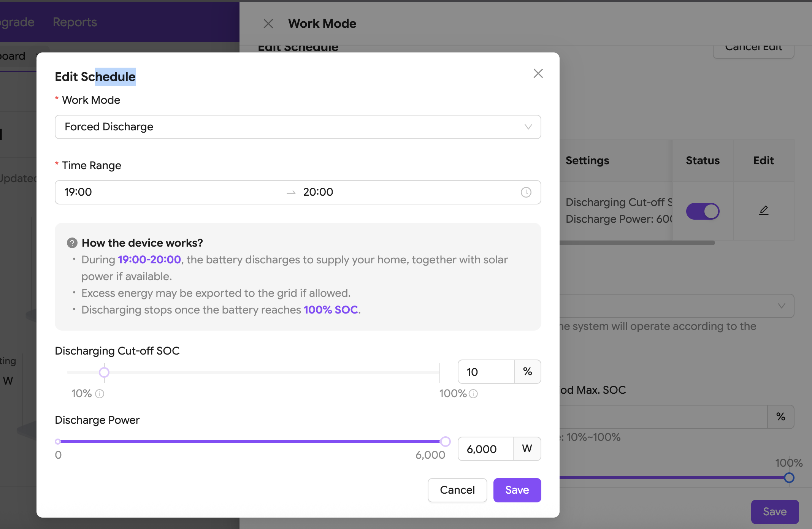Click the Settings column header
812x529 pixels.
coord(587,160)
